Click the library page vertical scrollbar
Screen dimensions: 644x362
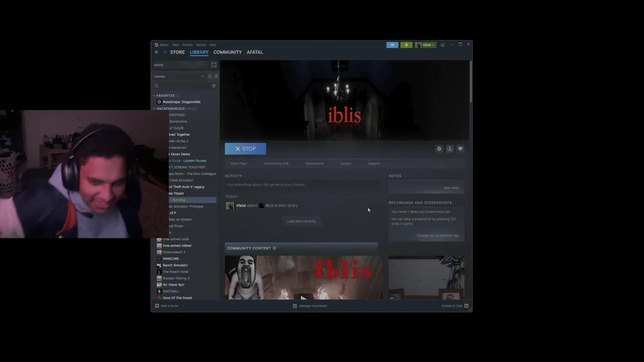tap(470, 80)
